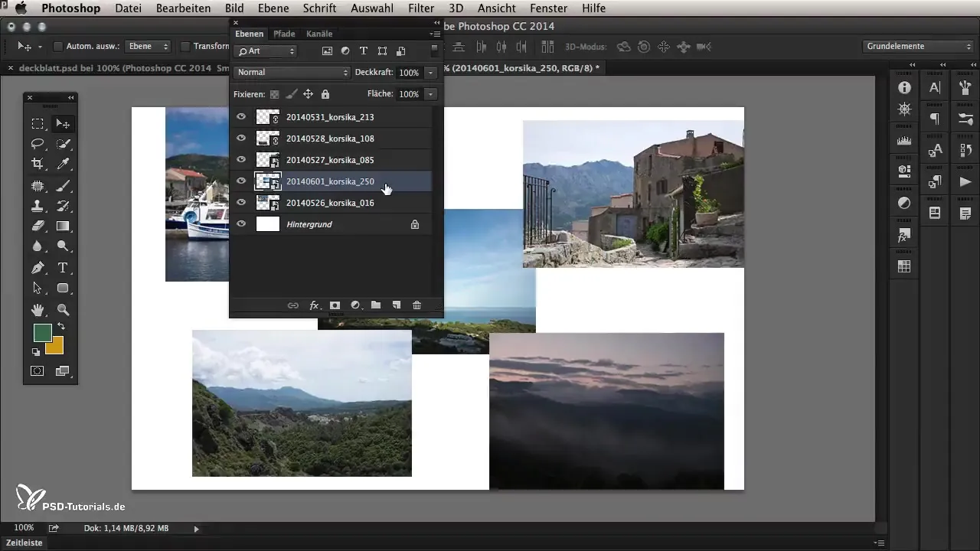Viewport: 980px width, 551px height.
Task: Choose the Hand tool
Action: pos(37,310)
